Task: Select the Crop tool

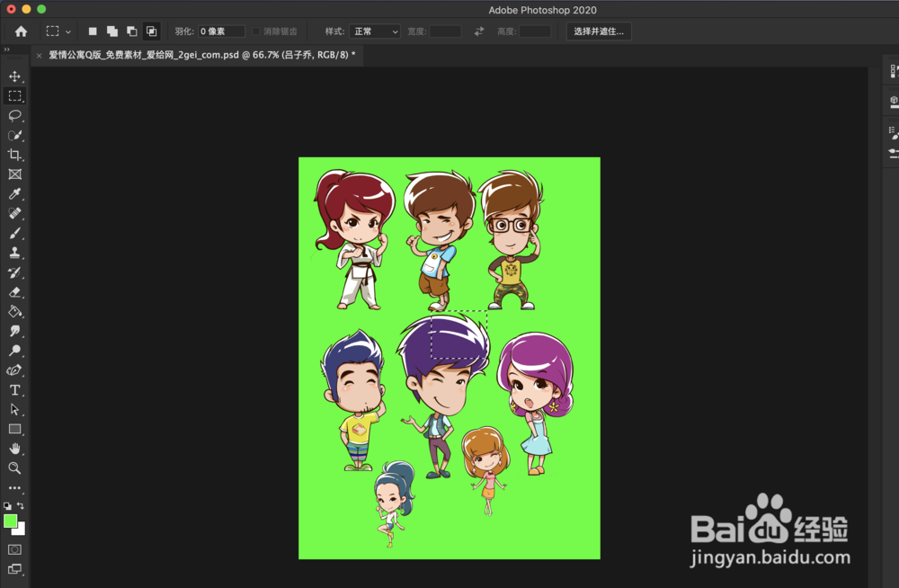Action: point(14,155)
